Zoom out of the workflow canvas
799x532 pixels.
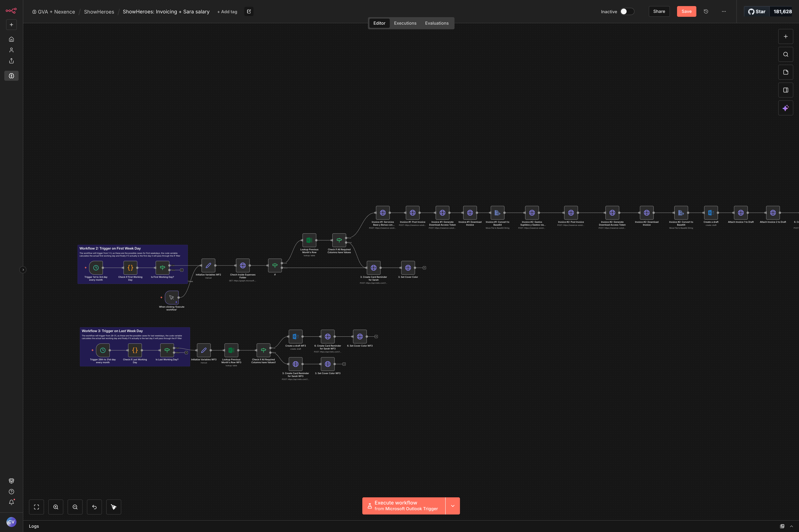click(x=75, y=507)
